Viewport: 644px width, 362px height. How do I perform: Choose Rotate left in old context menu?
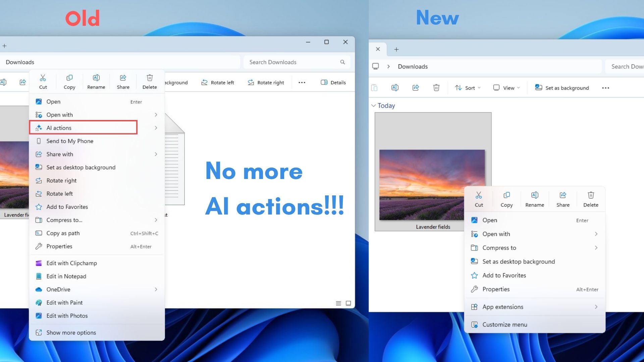pyautogui.click(x=97, y=194)
